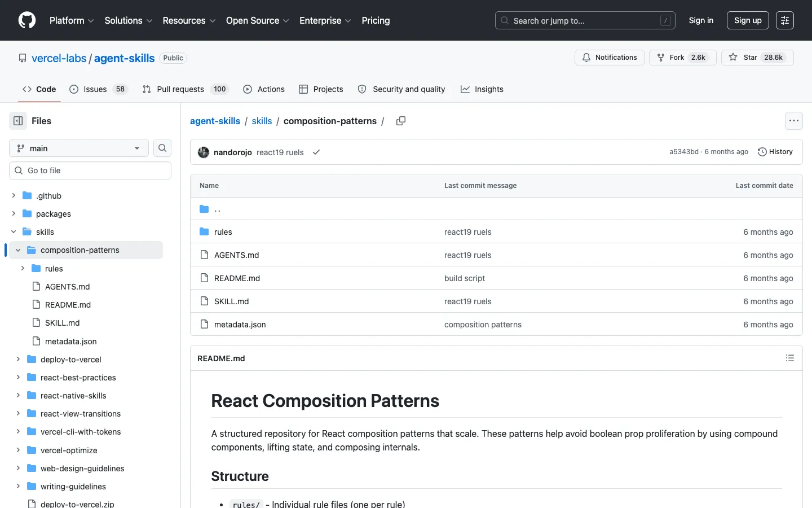Open commit hash a5343bd

tap(684, 152)
